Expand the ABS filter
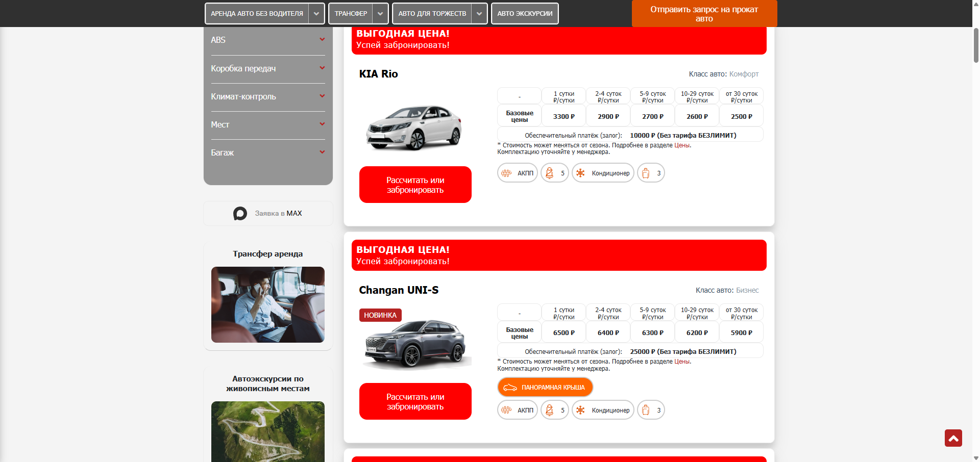The width and height of the screenshot is (980, 462). point(268,40)
